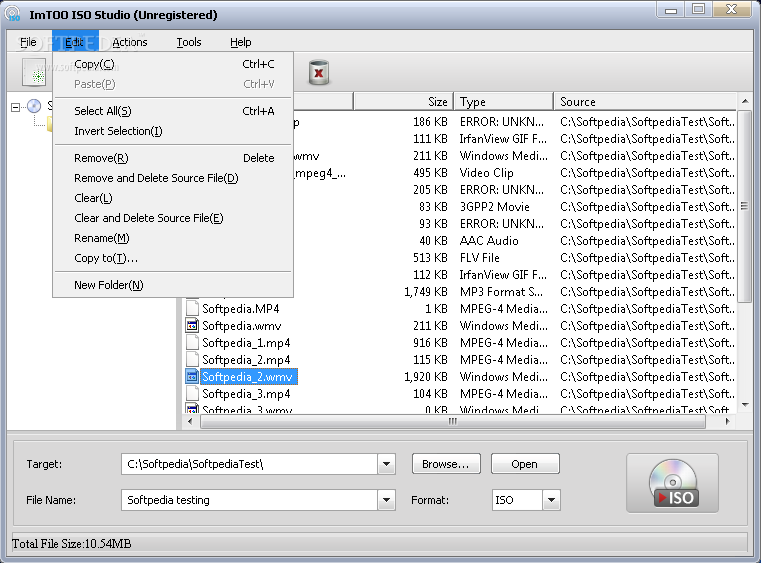761x563 pixels.
Task: Click the Softpedia_2.mp4 file icon
Action: [192, 360]
